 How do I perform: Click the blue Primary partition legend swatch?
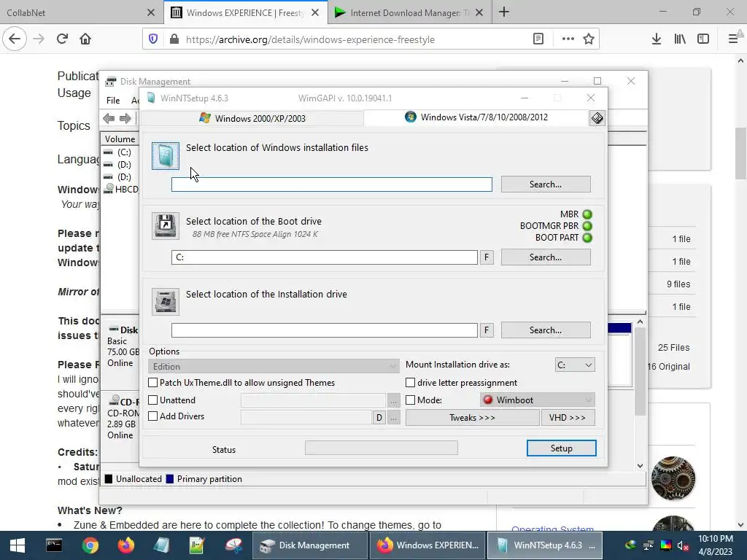coord(169,479)
